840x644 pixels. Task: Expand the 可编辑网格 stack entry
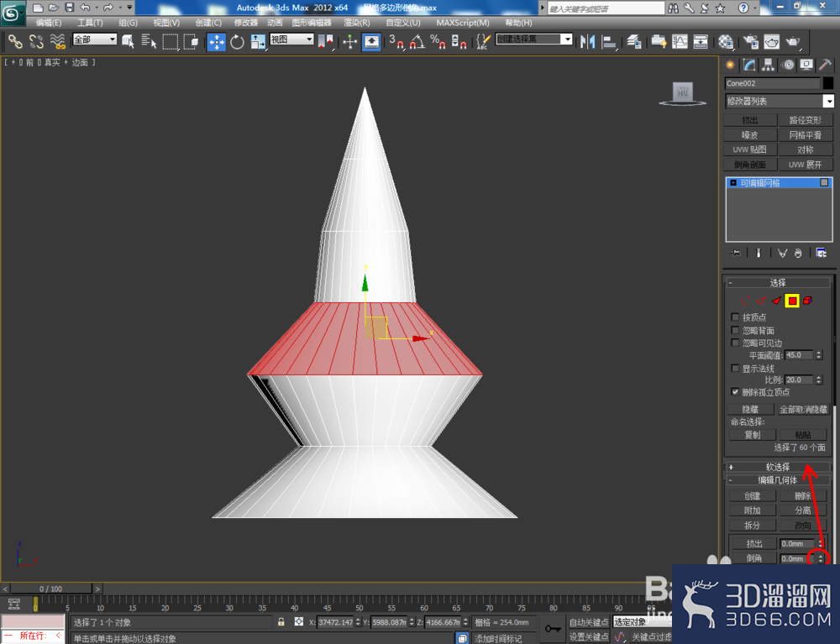732,182
